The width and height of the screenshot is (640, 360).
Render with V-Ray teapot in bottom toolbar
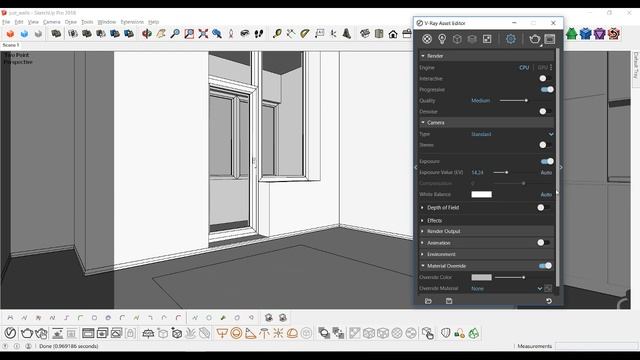27,333
